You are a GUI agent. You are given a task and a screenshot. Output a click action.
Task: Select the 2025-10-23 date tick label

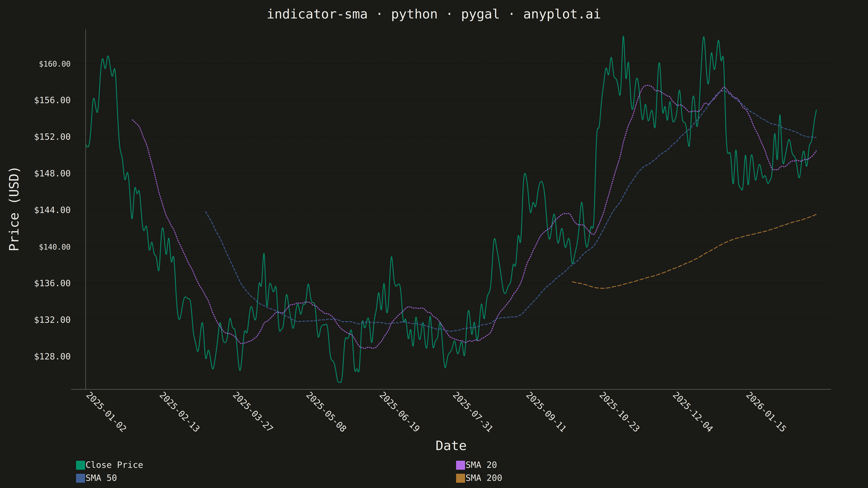(x=619, y=412)
